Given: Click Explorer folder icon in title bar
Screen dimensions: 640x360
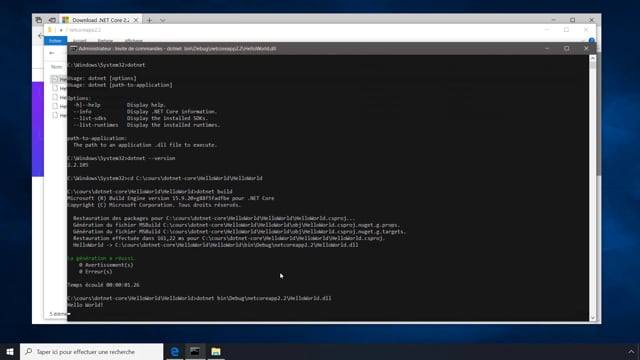Looking at the screenshot, I should [x=50, y=30].
